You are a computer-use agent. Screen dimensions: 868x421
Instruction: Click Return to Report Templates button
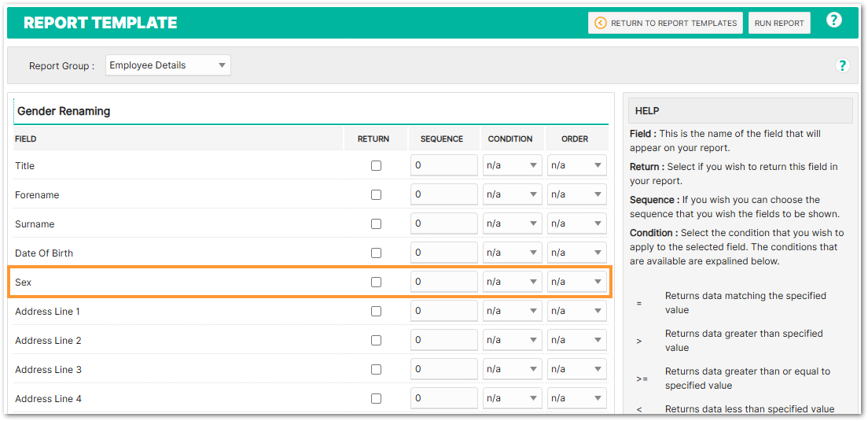[x=665, y=23]
